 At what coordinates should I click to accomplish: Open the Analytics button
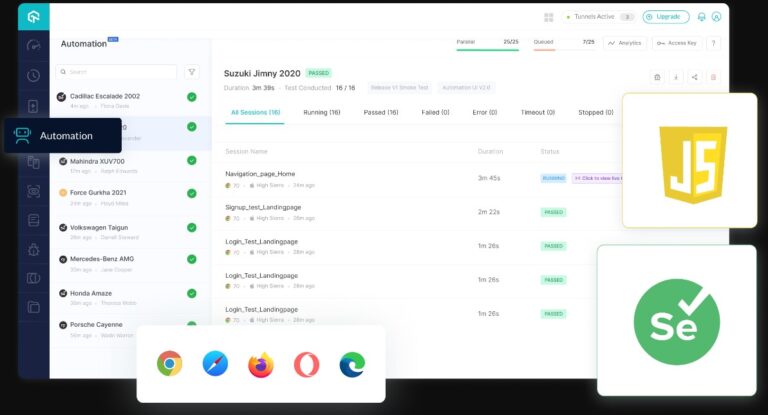click(625, 43)
